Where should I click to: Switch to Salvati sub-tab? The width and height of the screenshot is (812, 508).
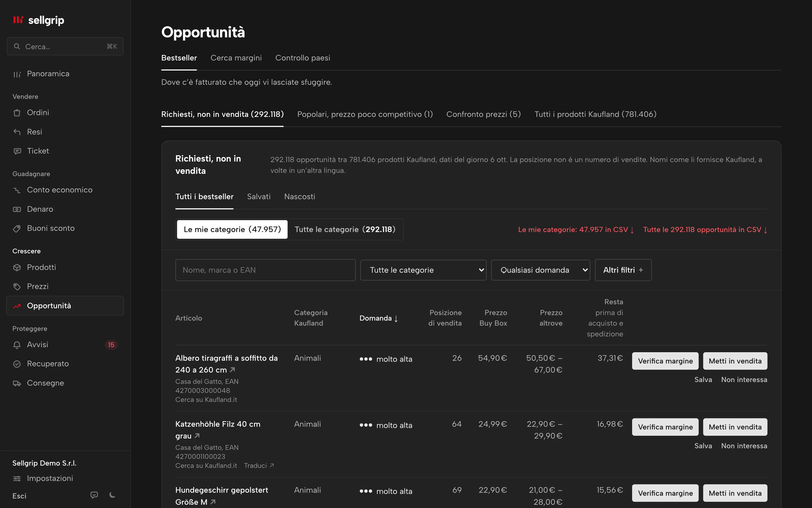point(259,196)
